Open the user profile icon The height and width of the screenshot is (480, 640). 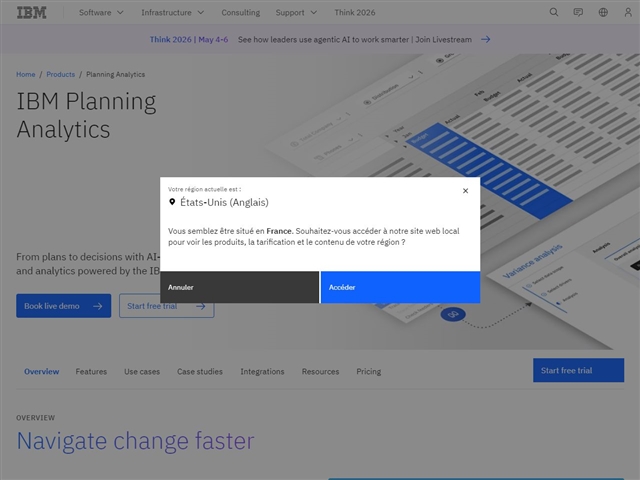click(x=628, y=12)
